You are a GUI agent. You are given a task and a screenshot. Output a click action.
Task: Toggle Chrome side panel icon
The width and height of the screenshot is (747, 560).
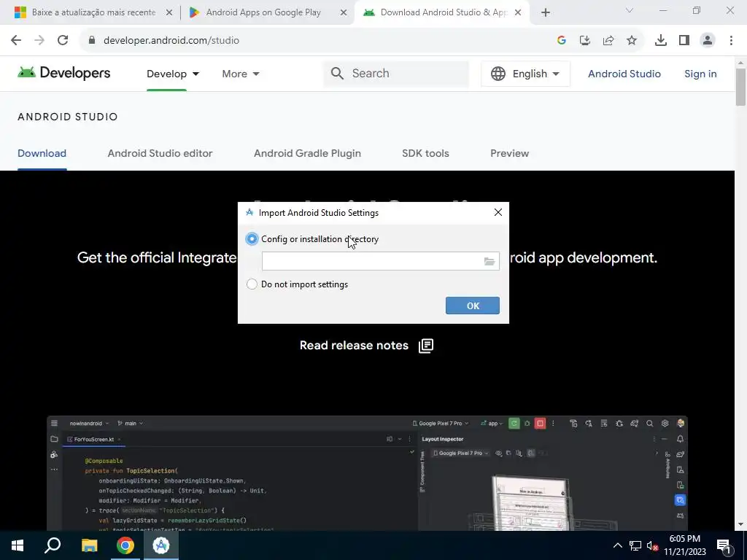pyautogui.click(x=684, y=41)
